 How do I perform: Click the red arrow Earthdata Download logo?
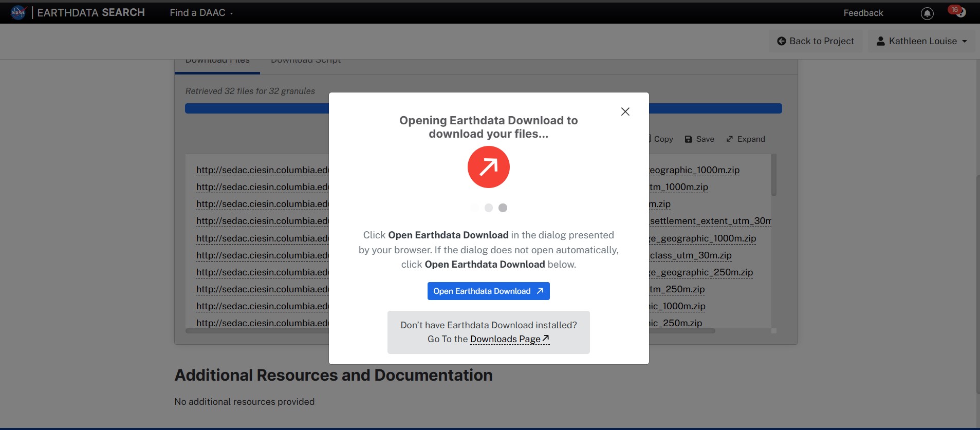point(488,167)
